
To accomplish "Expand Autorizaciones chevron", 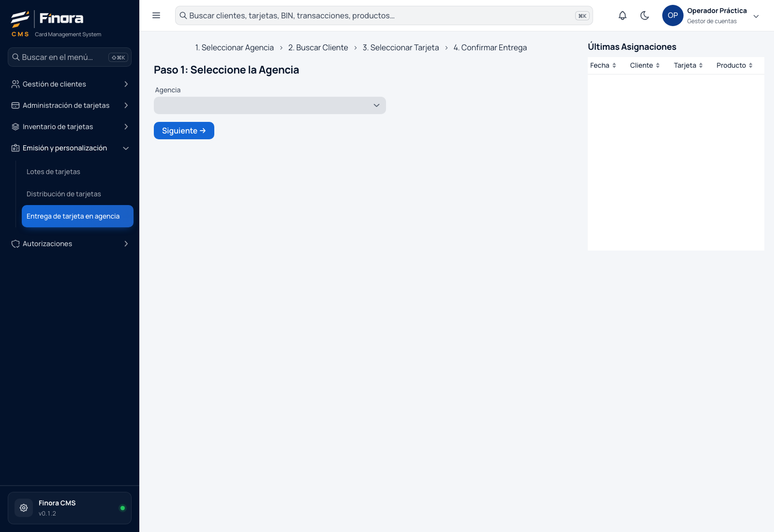I will coord(126,244).
